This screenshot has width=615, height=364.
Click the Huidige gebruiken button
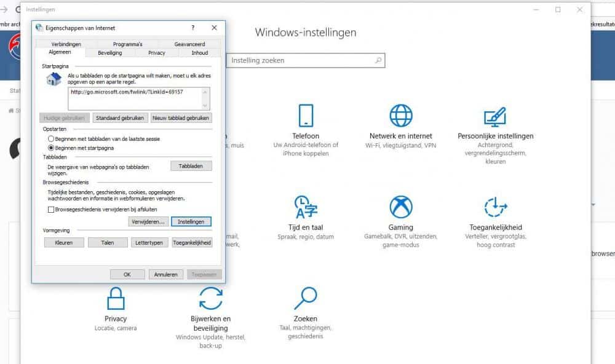click(x=65, y=118)
